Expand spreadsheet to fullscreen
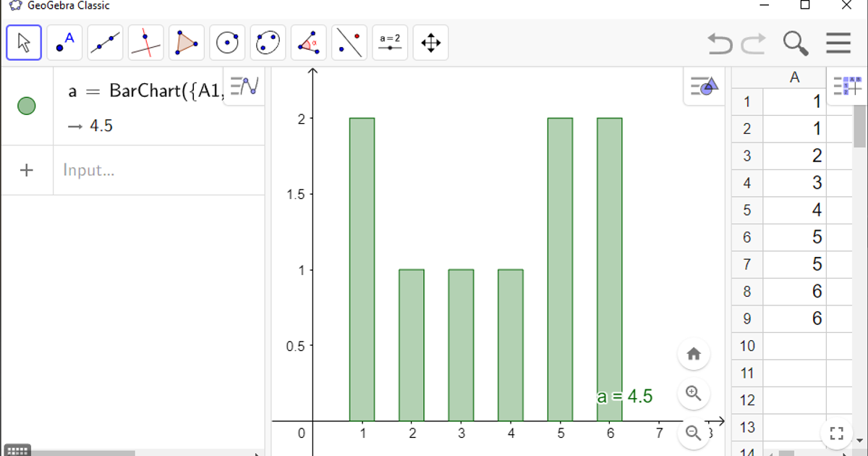The height and width of the screenshot is (456, 868). (837, 433)
